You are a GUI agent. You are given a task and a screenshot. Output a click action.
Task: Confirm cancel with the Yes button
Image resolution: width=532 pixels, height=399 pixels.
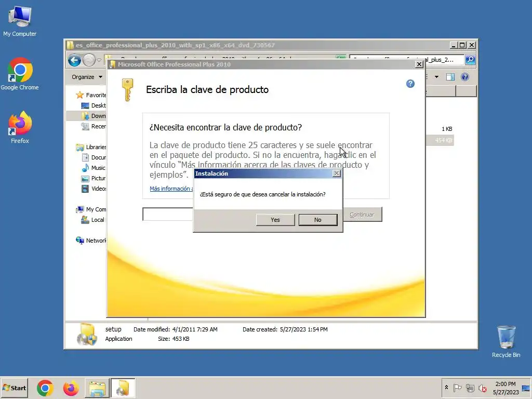[275, 220]
